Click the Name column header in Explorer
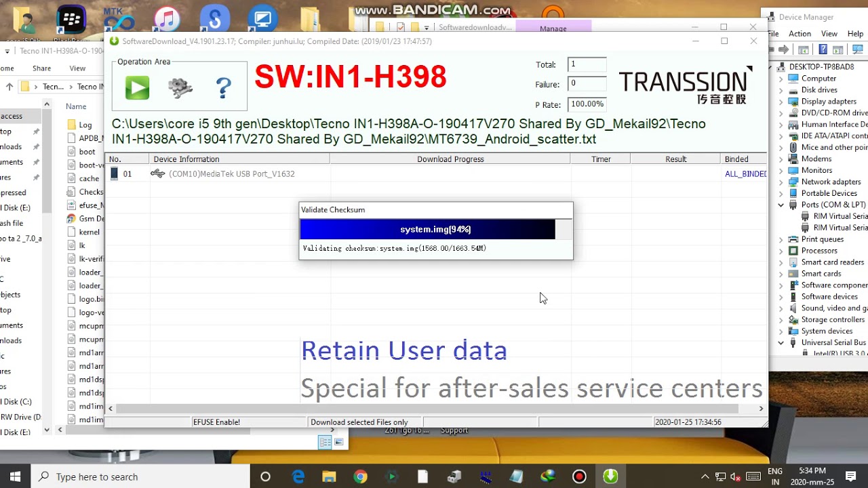This screenshot has height=488, width=868. coord(76,106)
